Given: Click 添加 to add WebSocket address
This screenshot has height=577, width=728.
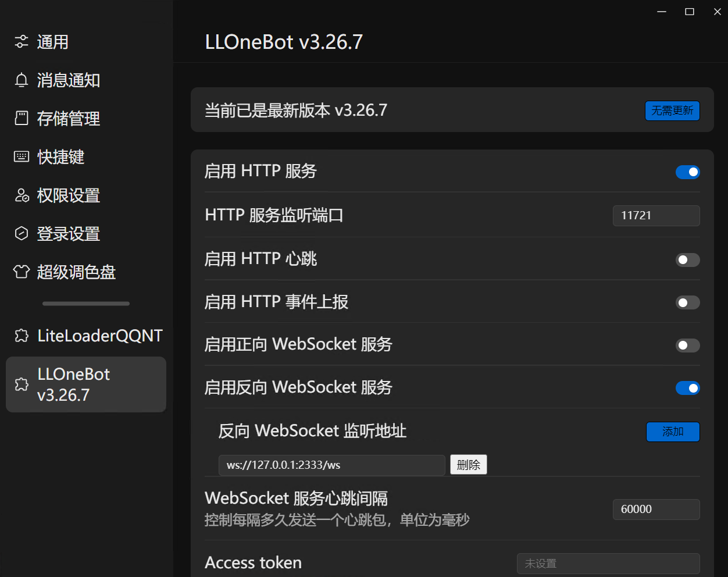Looking at the screenshot, I should (x=673, y=432).
